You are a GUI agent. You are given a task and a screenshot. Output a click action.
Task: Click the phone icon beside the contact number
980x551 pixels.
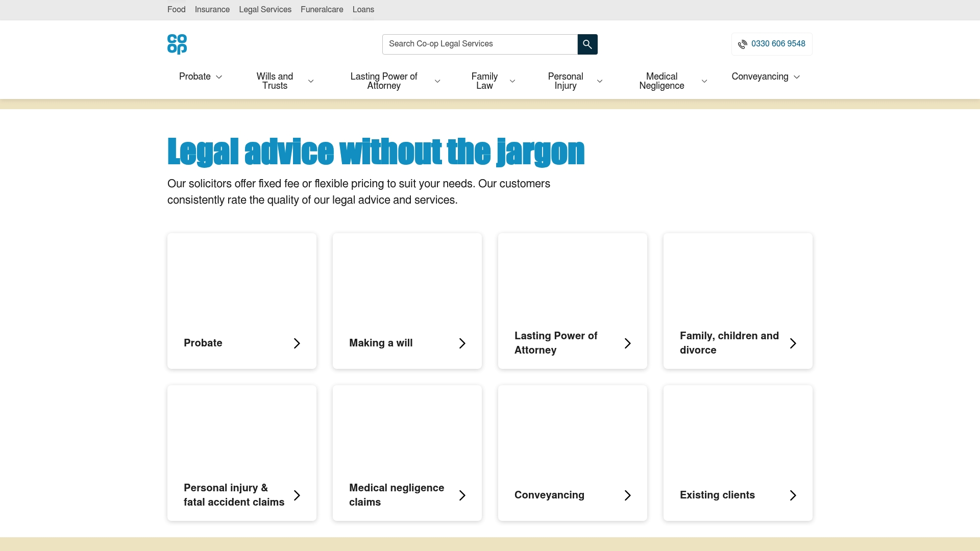coord(742,44)
